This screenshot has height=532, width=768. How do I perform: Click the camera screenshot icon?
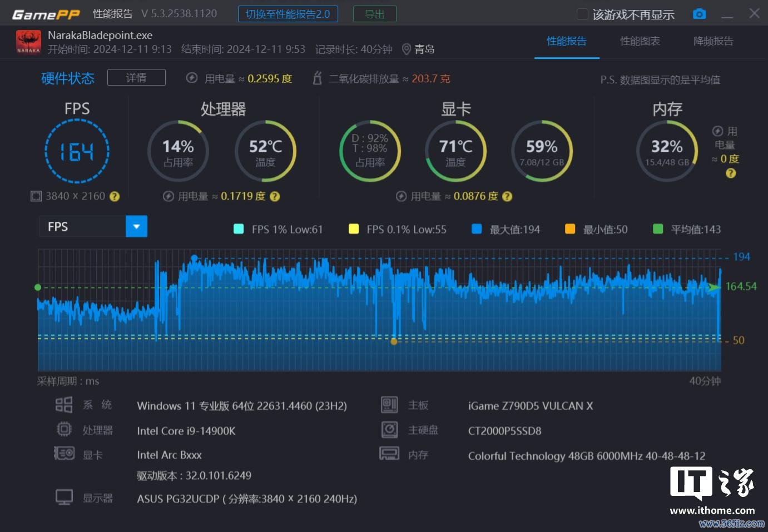pyautogui.click(x=700, y=14)
